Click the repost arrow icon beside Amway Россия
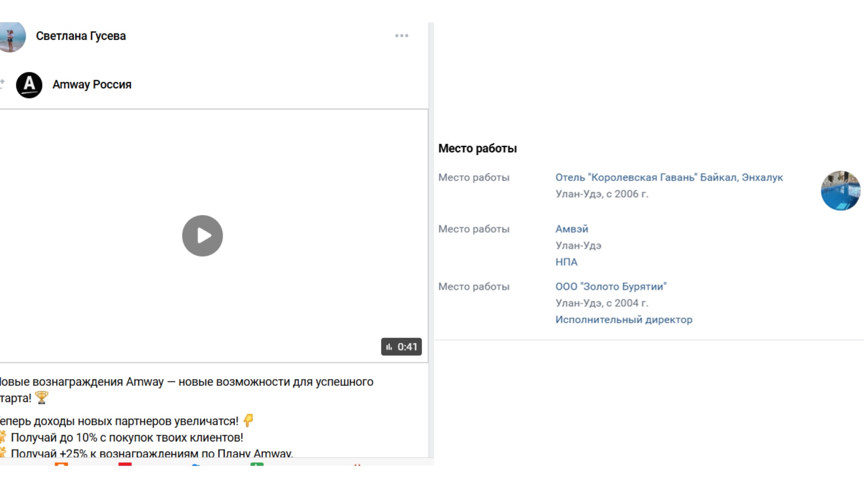The image size is (868, 488). (x=2, y=84)
